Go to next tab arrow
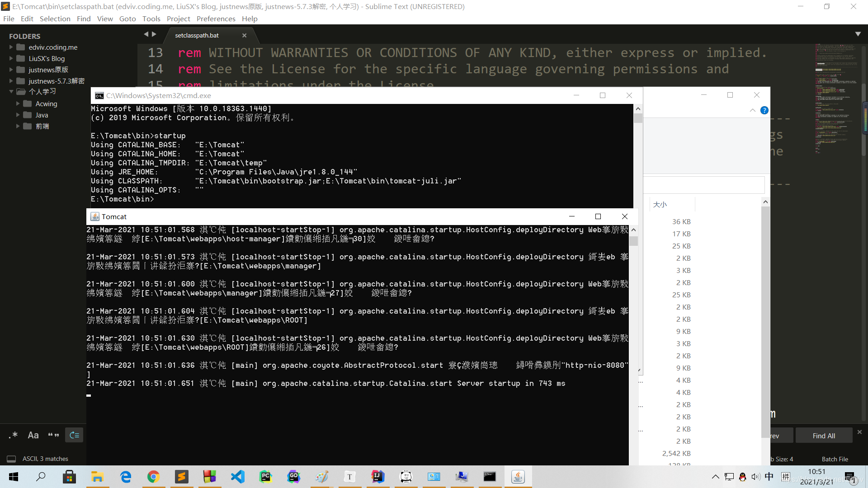 tap(154, 34)
